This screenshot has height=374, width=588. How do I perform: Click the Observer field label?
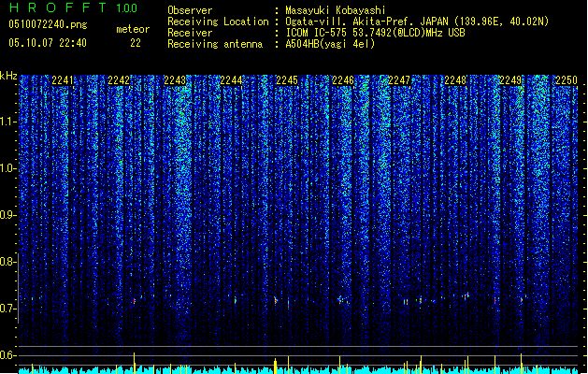[190, 10]
